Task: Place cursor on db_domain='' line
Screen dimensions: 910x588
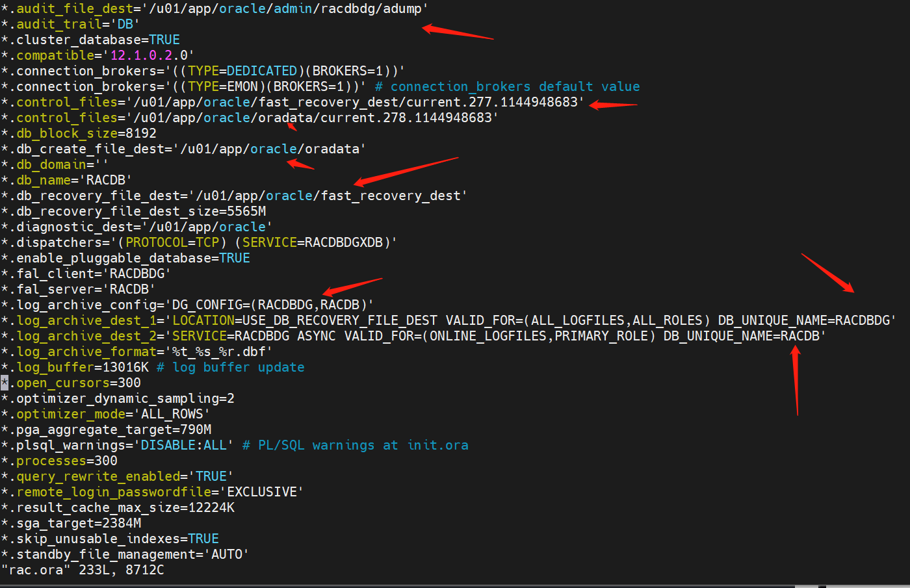Action: pyautogui.click(x=55, y=164)
